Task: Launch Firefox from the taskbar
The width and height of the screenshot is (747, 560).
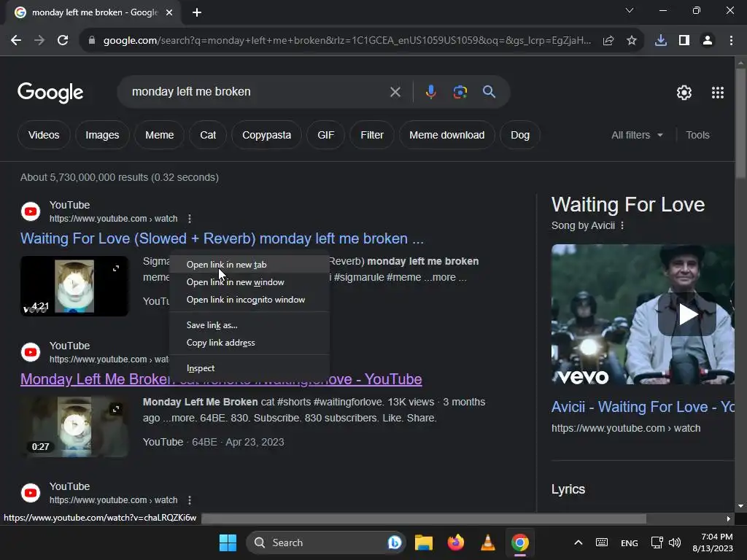Action: tap(456, 542)
